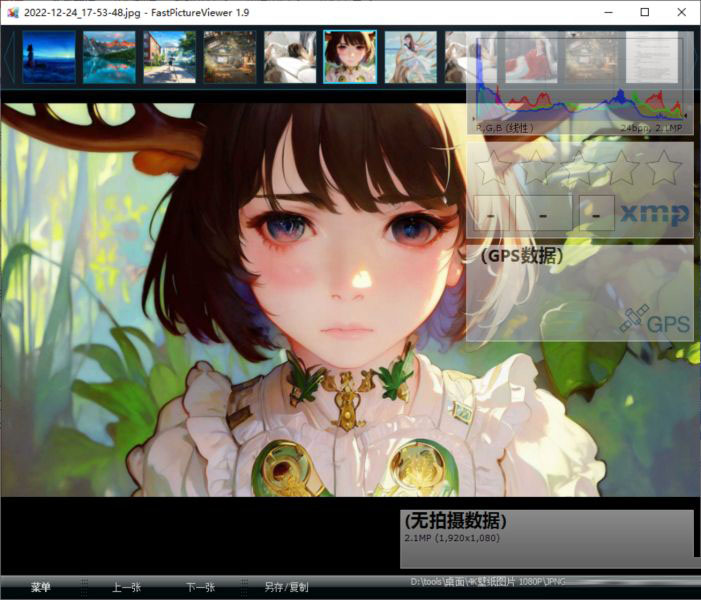Minimize the FastPictureViewer window

(x=608, y=12)
